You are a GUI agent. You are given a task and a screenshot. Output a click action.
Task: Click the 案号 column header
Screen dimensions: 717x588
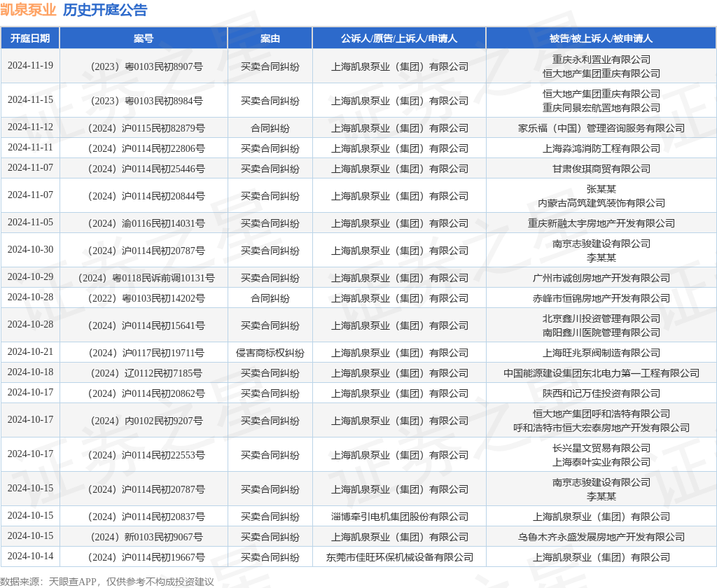point(144,38)
